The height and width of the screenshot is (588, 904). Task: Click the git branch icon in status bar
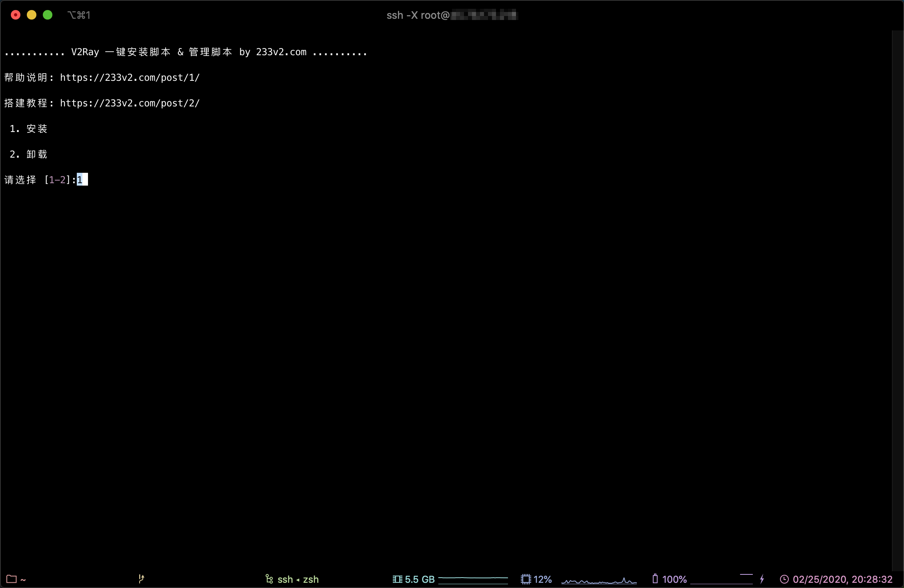[141, 579]
